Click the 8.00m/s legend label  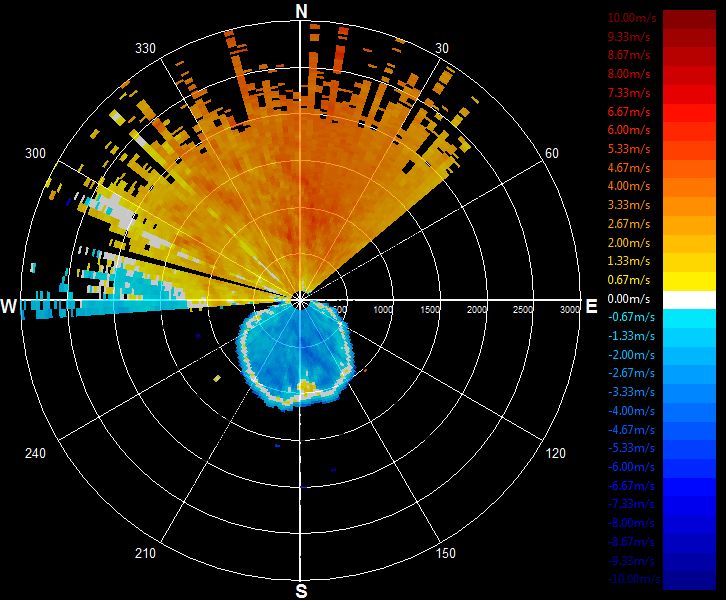click(629, 74)
